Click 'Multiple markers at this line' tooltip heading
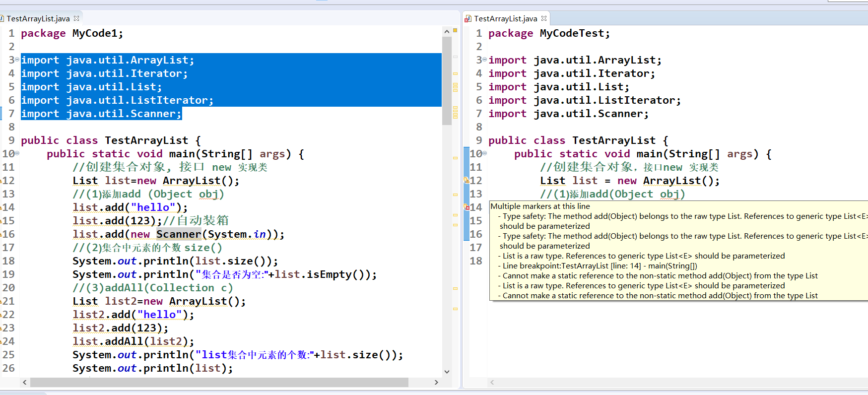868x395 pixels. pos(540,206)
